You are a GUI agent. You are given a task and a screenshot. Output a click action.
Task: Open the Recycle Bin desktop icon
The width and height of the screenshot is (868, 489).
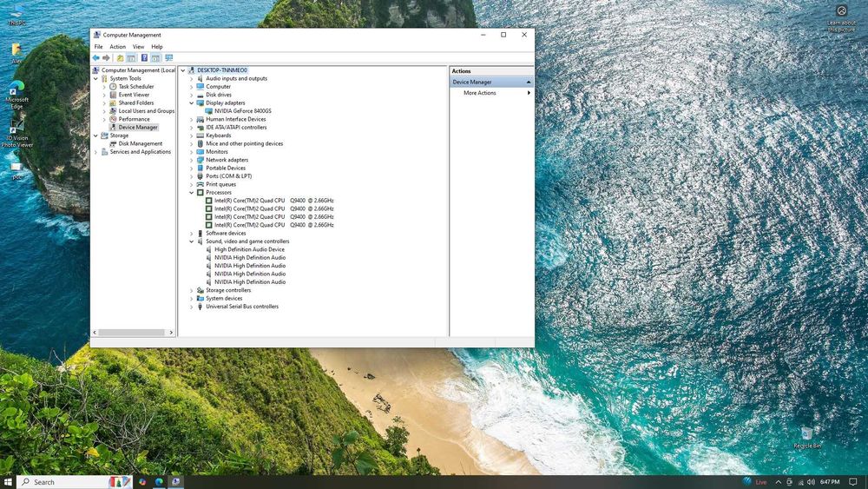click(807, 438)
